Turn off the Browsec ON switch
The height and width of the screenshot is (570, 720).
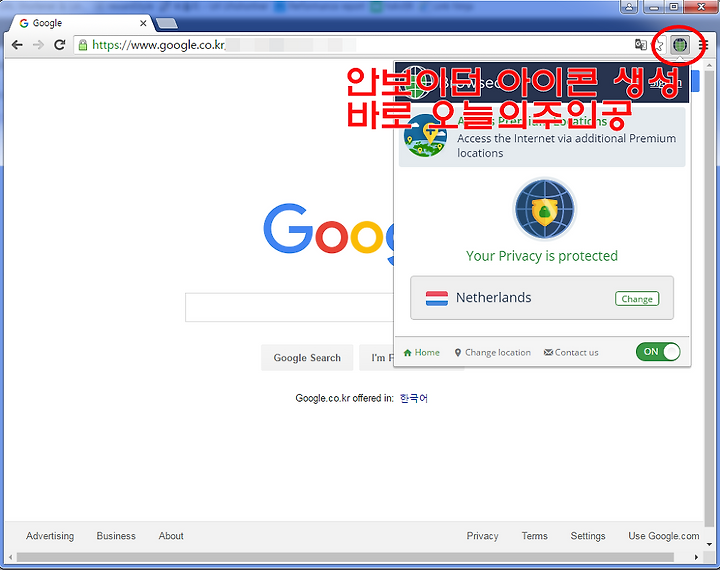tap(658, 352)
